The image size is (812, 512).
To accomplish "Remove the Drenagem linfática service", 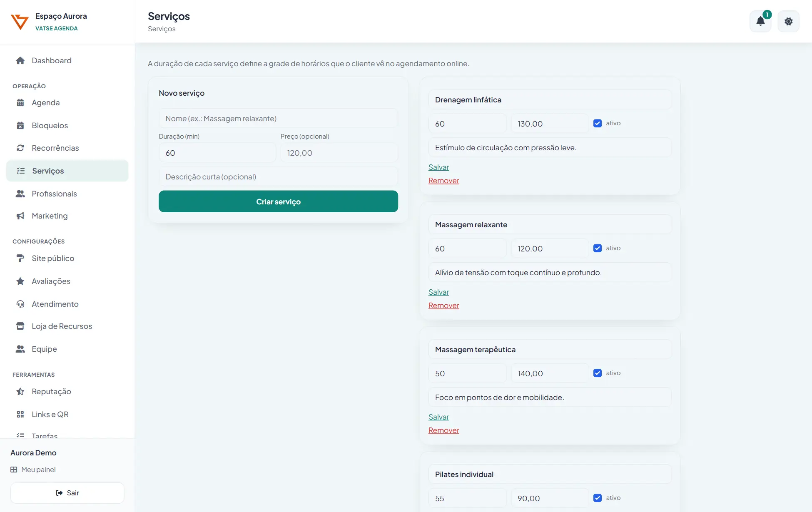I will (x=443, y=181).
